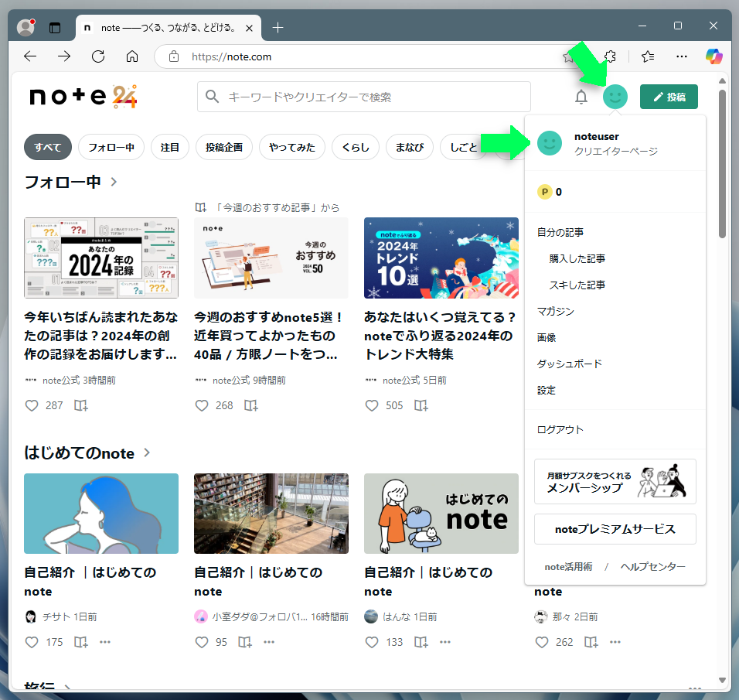The width and height of the screenshot is (739, 700).
Task: Like the article with 287 likes
Action: tap(32, 405)
